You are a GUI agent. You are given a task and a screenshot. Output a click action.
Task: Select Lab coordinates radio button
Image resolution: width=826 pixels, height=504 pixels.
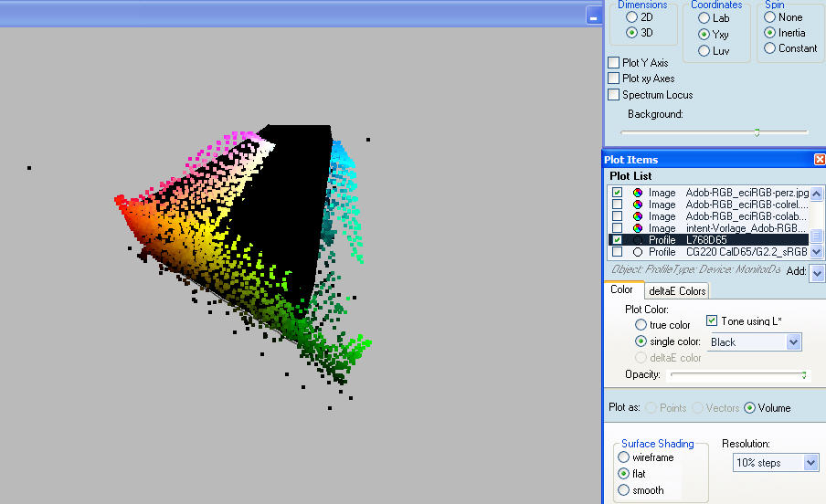coord(704,17)
